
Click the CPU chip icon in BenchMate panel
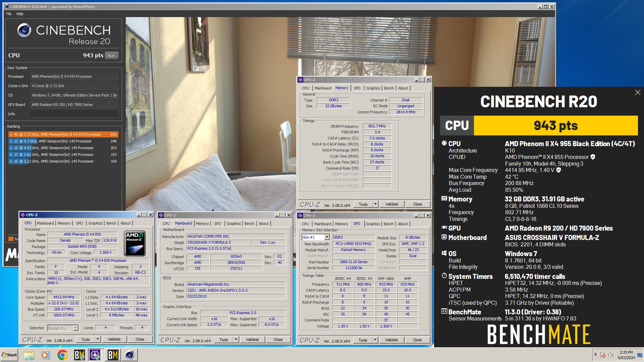coord(444,143)
